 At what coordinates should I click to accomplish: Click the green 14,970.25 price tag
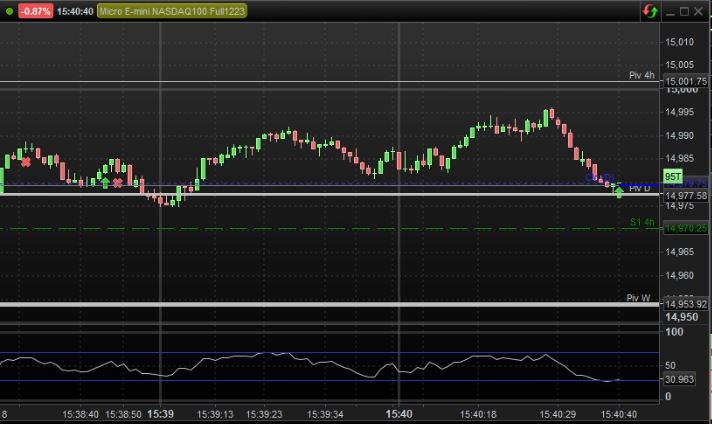686,228
